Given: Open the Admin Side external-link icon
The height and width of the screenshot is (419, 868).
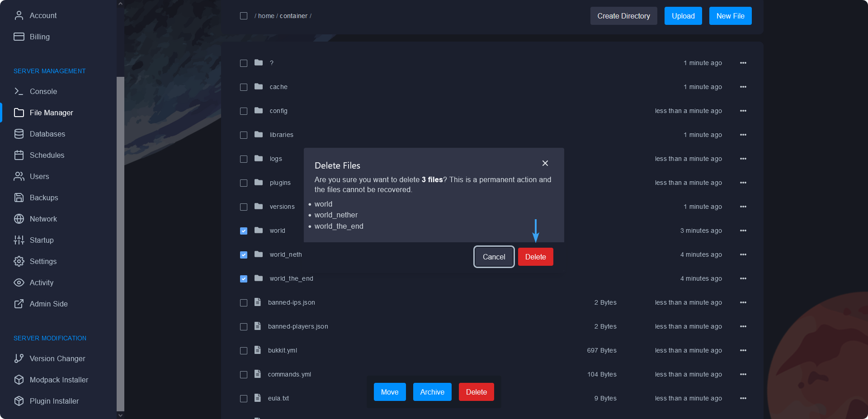Looking at the screenshot, I should click(19, 304).
